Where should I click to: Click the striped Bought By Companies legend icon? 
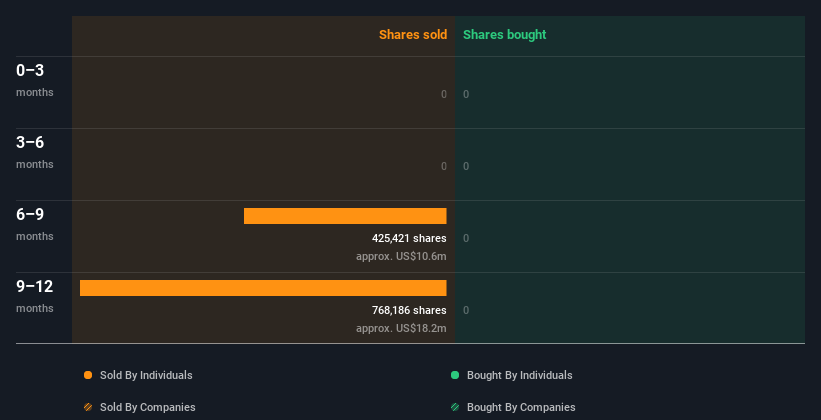[x=455, y=407]
